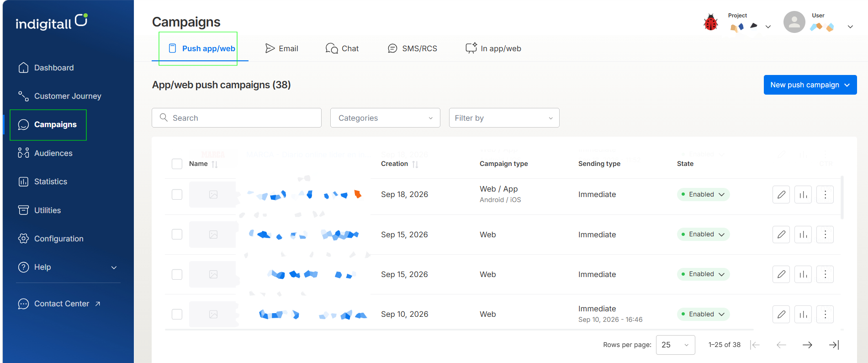
Task: View statistics for the Sep 10 campaign
Action: (x=803, y=315)
